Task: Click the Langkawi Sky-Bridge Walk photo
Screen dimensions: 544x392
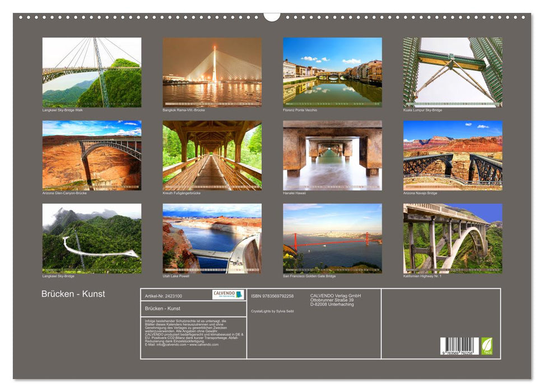Action: 91,72
